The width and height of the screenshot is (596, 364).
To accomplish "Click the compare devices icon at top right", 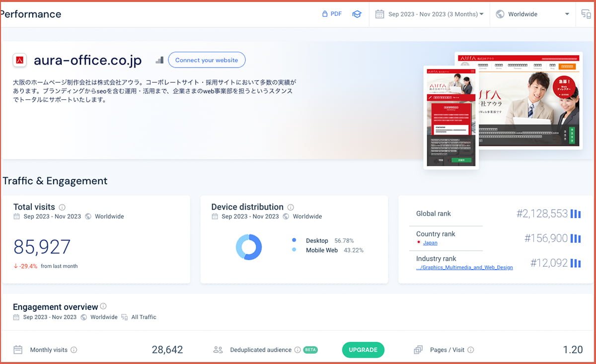I will coord(586,14).
